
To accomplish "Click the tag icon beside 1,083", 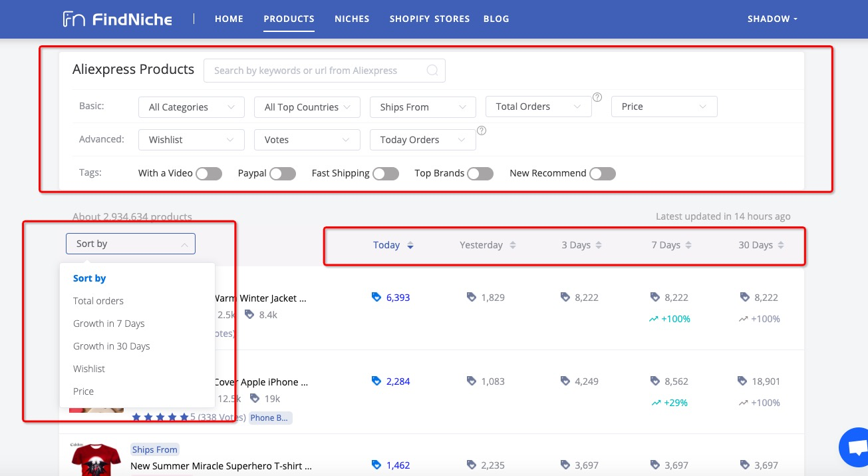I will tap(472, 381).
